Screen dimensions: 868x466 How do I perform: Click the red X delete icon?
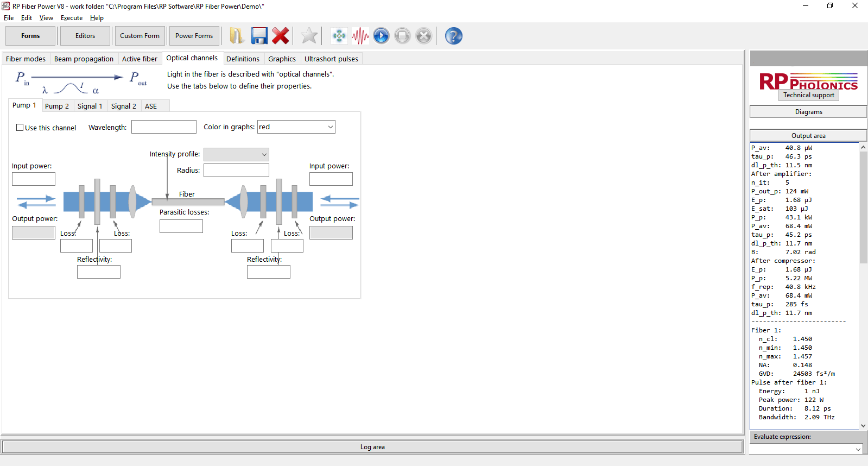pos(281,36)
